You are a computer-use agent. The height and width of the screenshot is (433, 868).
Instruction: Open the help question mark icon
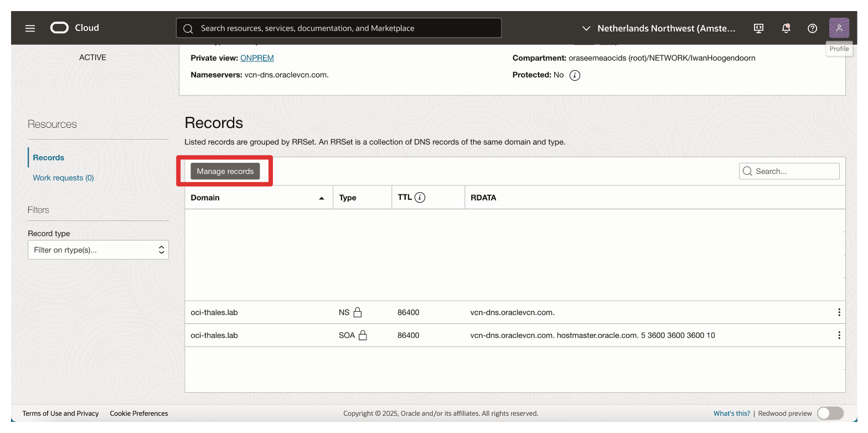812,28
